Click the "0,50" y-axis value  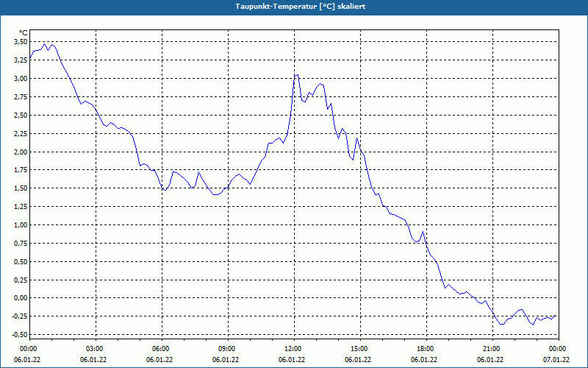click(x=21, y=262)
